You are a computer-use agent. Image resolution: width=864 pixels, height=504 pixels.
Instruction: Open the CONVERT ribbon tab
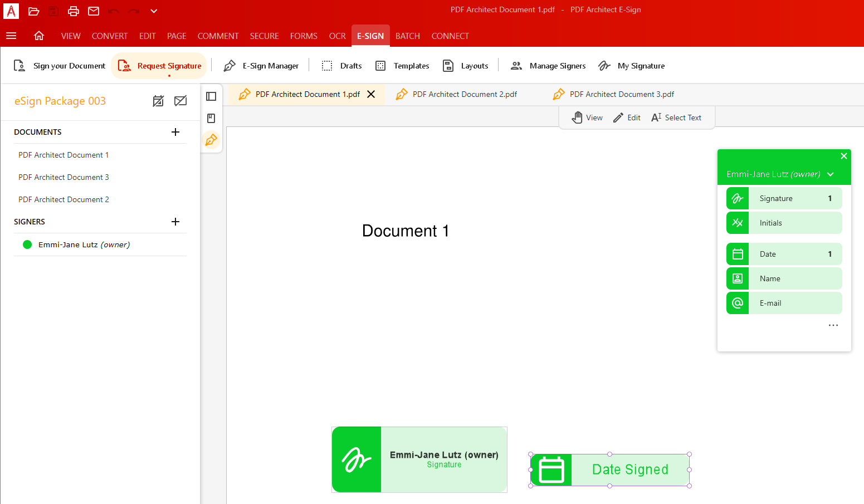tap(110, 36)
